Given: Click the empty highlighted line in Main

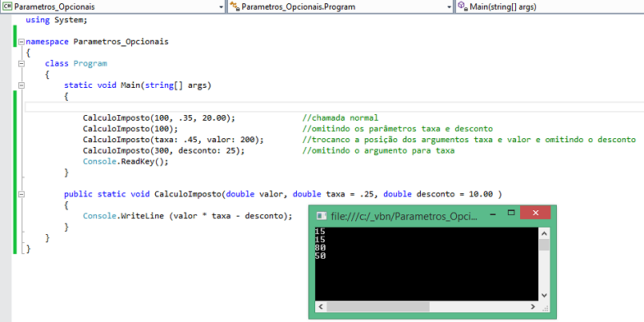Looking at the screenshot, I should coord(334,107).
